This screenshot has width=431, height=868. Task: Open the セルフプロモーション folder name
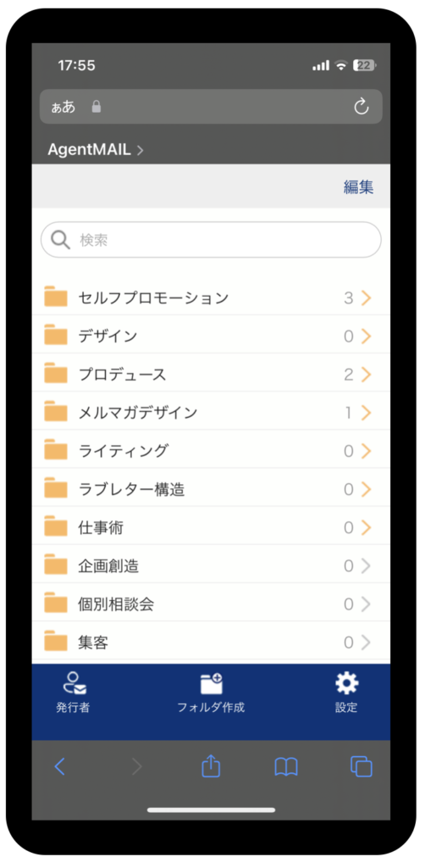click(x=153, y=298)
